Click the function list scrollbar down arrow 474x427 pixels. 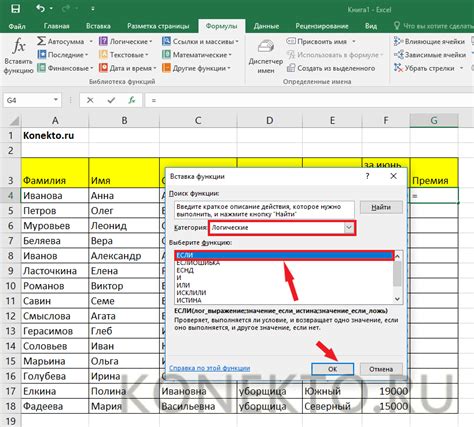tap(397, 299)
